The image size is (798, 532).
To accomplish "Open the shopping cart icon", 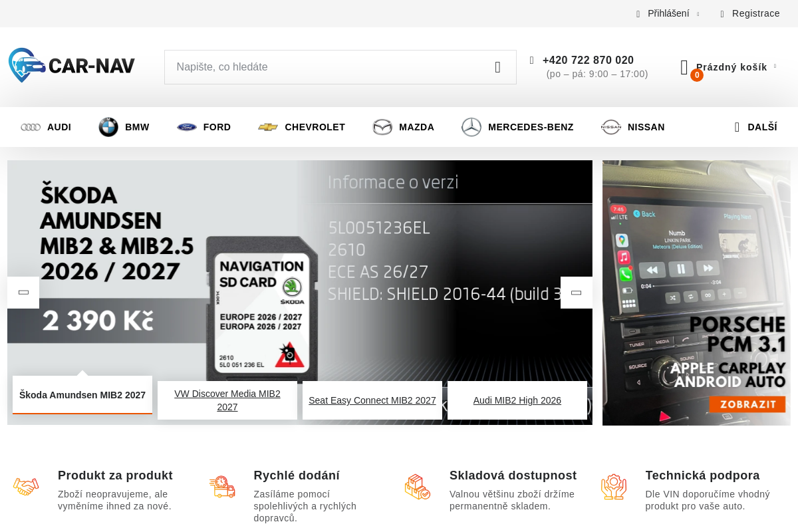I will point(684,67).
